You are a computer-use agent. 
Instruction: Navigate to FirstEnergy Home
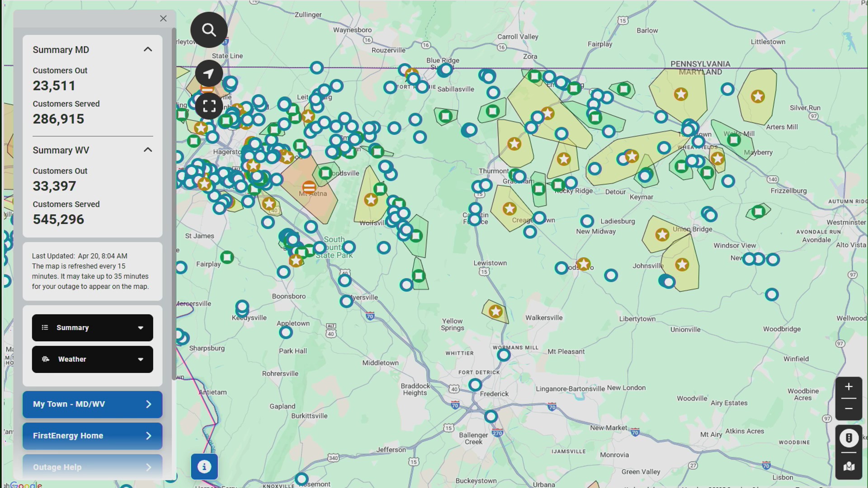[x=92, y=436]
